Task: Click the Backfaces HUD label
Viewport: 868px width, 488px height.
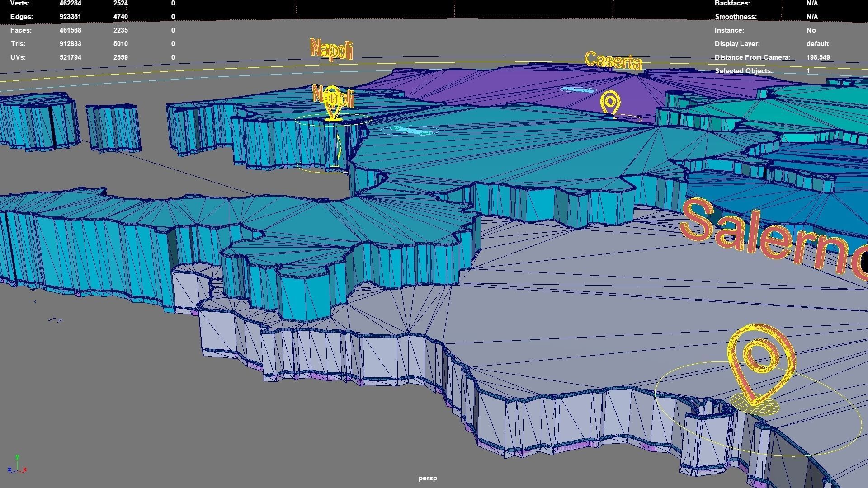Action: pyautogui.click(x=732, y=4)
